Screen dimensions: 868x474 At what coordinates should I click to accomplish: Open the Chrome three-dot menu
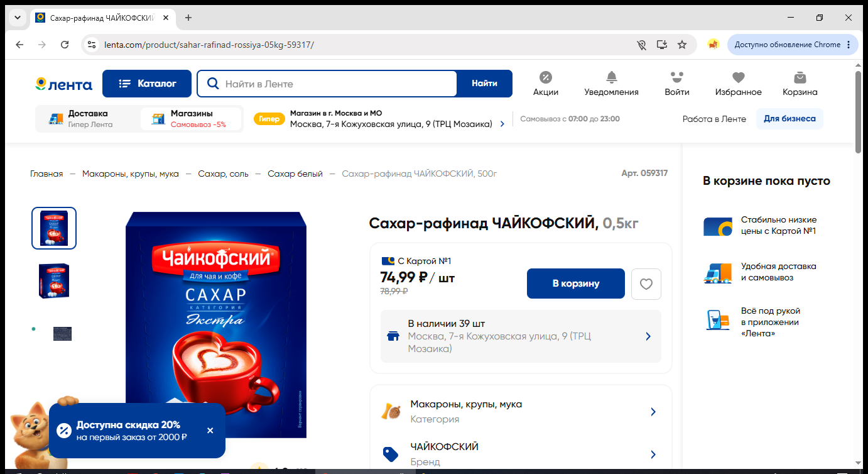pyautogui.click(x=849, y=45)
